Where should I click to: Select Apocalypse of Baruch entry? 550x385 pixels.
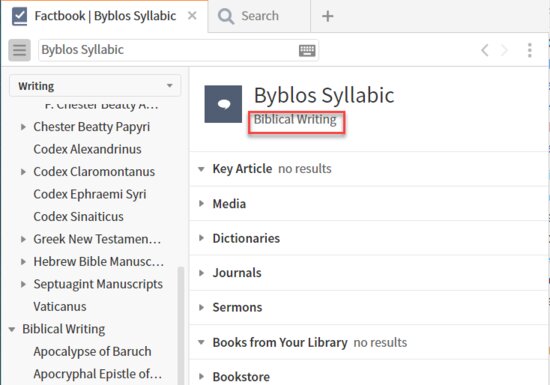pos(92,351)
